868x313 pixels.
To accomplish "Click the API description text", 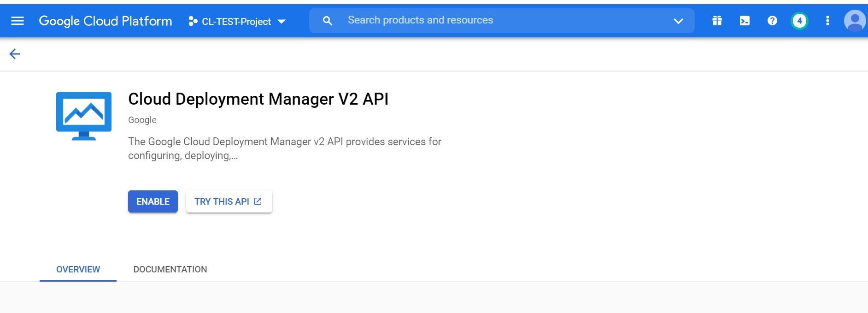I will click(x=285, y=148).
